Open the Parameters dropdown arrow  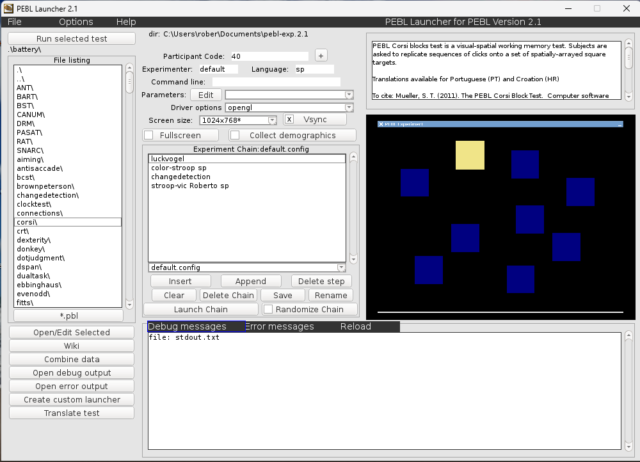coord(349,95)
